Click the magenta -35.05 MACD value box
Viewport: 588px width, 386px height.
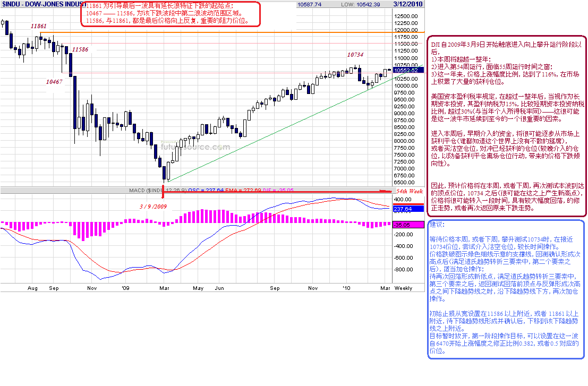click(408, 225)
